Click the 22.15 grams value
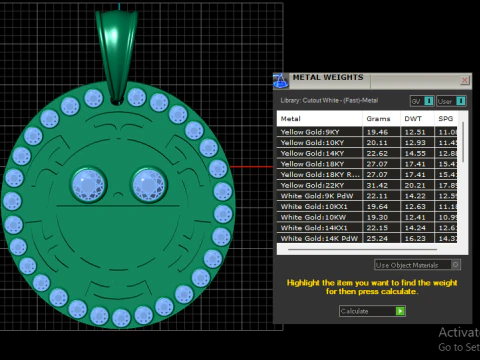The height and width of the screenshot is (360, 480). tap(377, 228)
